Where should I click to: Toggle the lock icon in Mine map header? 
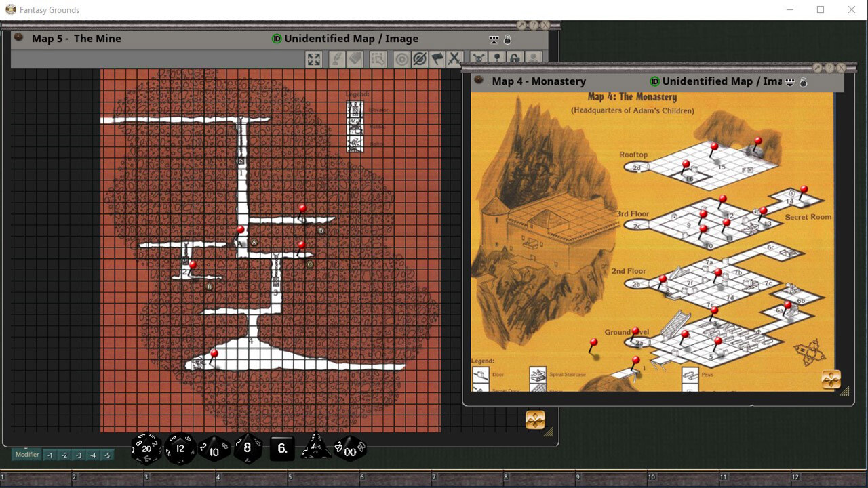[507, 39]
